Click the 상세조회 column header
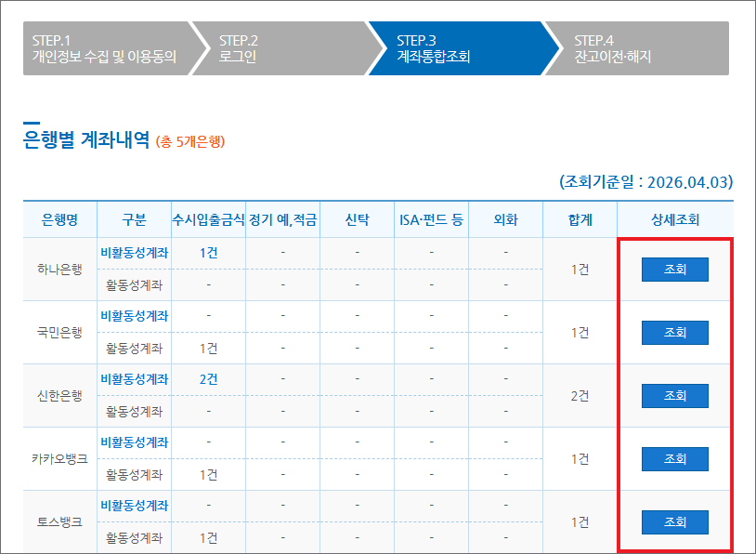Viewport: 756px width, 554px height. [x=674, y=220]
